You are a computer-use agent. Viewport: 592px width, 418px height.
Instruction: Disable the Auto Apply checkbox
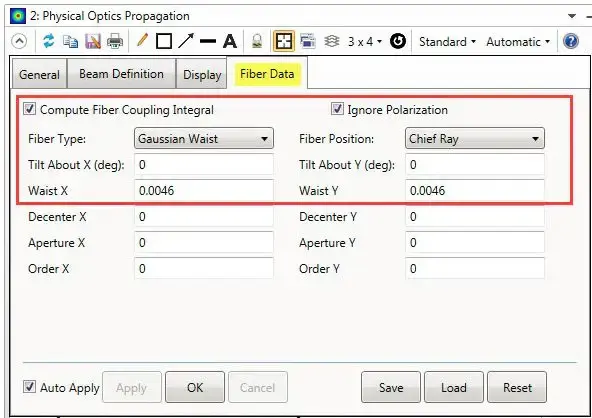click(x=29, y=387)
